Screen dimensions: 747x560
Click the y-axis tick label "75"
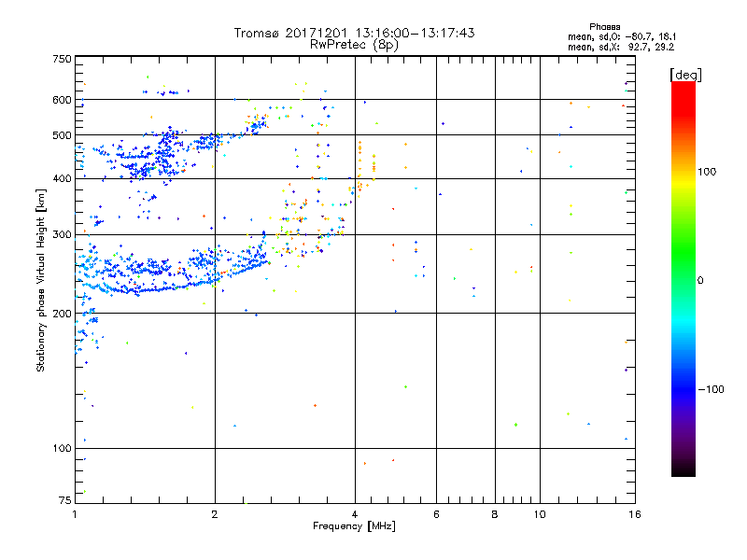click(65, 500)
